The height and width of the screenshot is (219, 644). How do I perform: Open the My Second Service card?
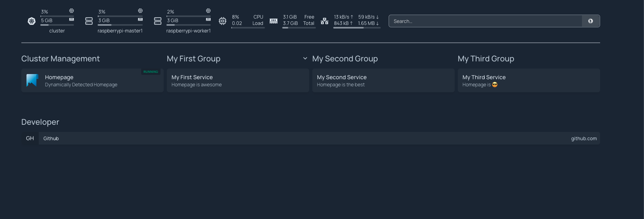pyautogui.click(x=383, y=80)
